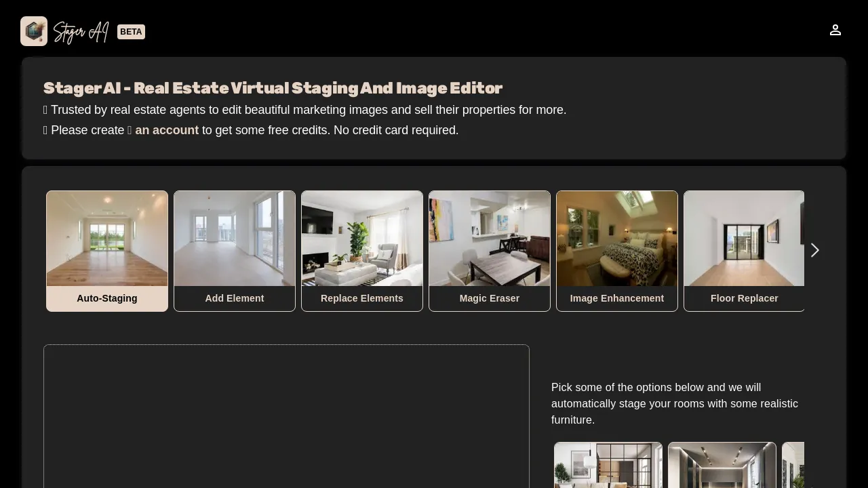Open the Add Element tool
This screenshot has width=868, height=488.
click(234, 298)
